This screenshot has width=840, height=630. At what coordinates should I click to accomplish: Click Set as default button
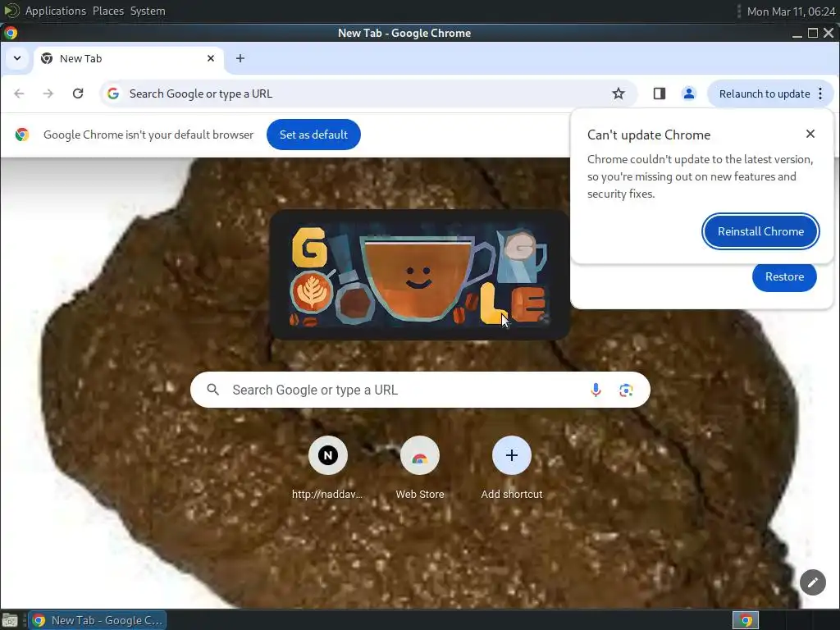pos(313,135)
